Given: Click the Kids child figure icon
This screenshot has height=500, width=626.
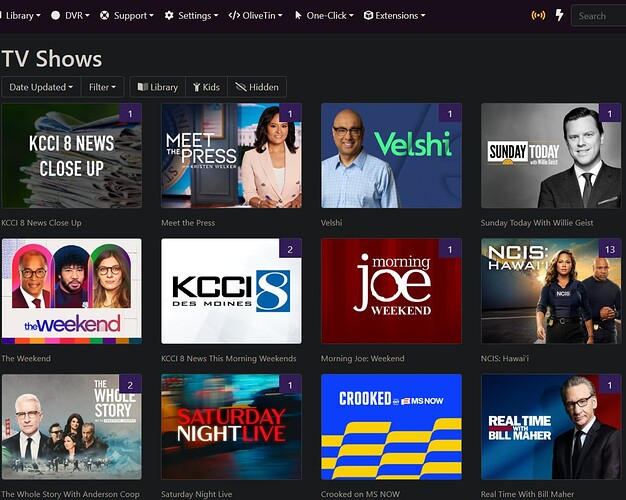Looking at the screenshot, I should click(x=196, y=87).
